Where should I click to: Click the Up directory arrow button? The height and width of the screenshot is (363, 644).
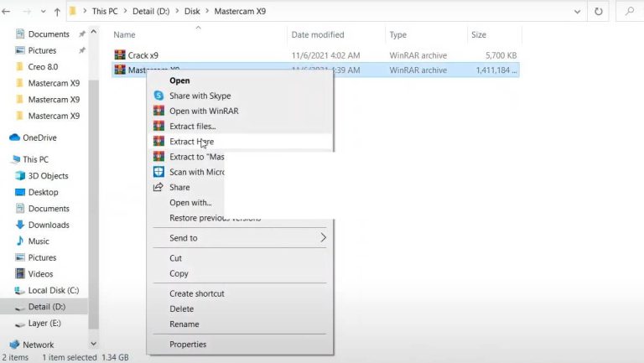(57, 12)
